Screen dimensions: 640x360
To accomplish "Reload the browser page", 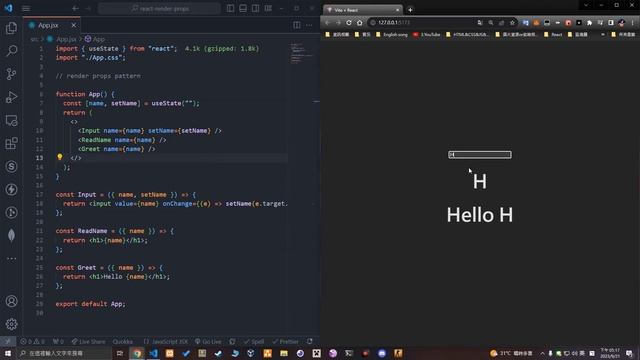I will click(349, 22).
